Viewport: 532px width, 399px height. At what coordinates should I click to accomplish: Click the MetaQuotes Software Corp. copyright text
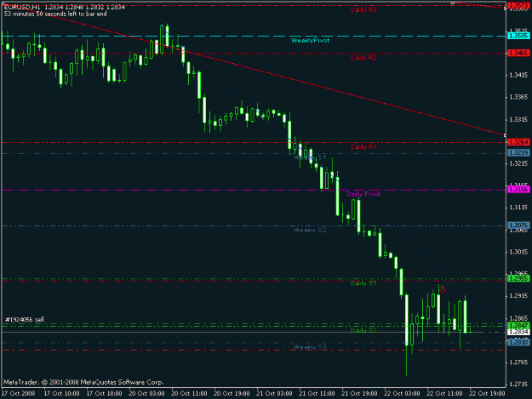pyautogui.click(x=83, y=382)
